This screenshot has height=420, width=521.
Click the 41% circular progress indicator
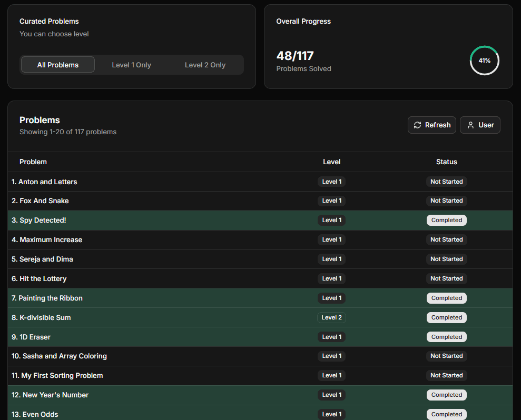click(484, 61)
